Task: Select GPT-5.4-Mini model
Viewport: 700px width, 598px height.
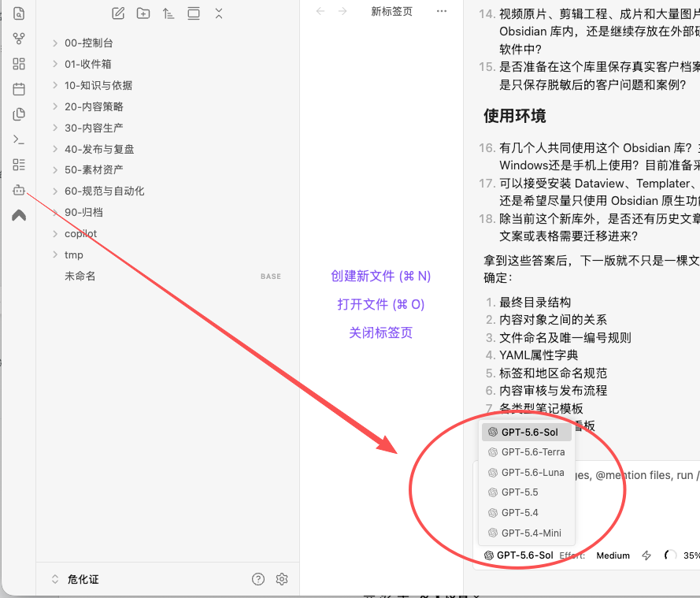Action: 526,533
